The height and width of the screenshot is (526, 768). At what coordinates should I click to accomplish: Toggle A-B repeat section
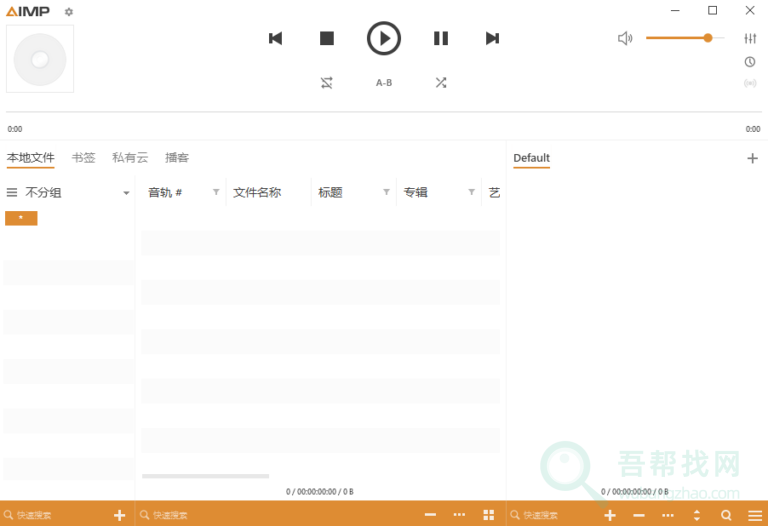384,83
